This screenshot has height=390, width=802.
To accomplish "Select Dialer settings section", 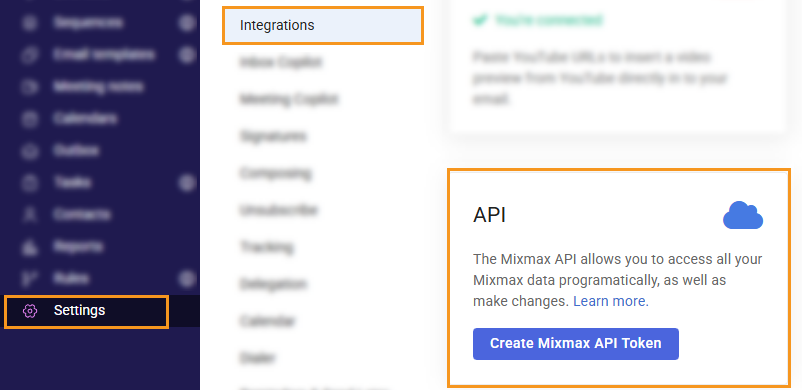I will tap(258, 358).
